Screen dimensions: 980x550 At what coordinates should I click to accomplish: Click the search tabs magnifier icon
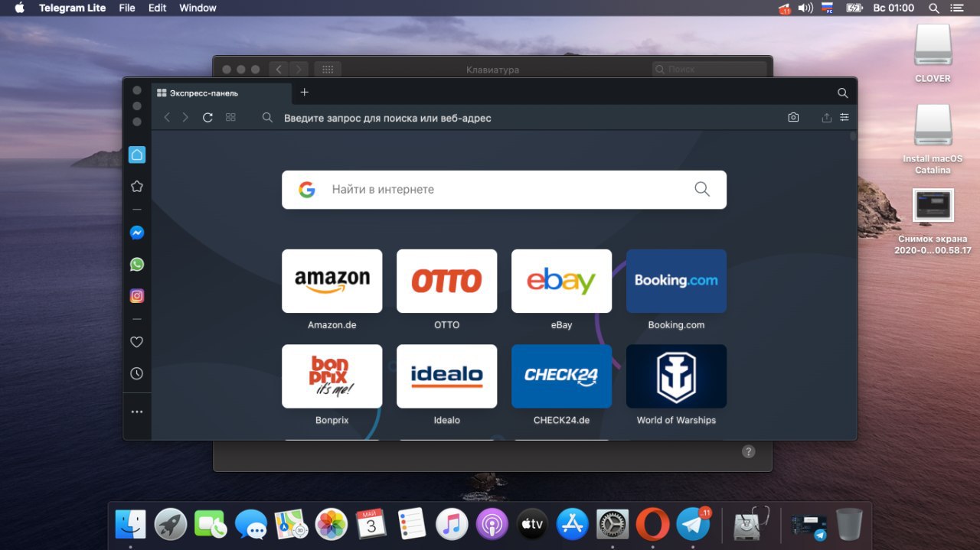(x=842, y=93)
